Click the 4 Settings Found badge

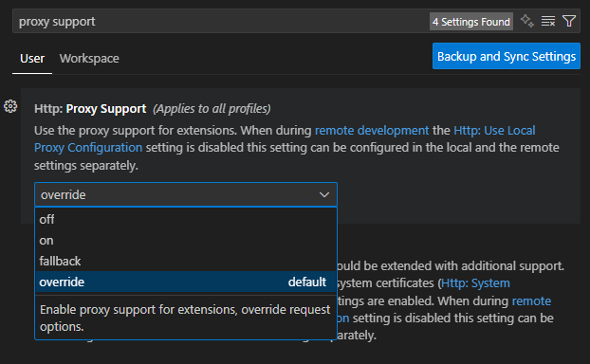471,22
